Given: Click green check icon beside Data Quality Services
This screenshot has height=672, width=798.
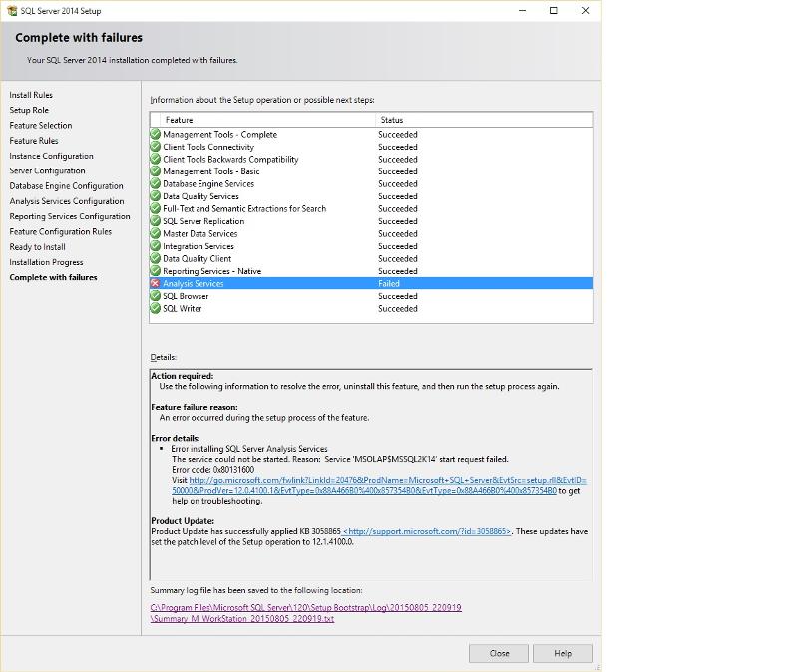Looking at the screenshot, I should [x=156, y=196].
